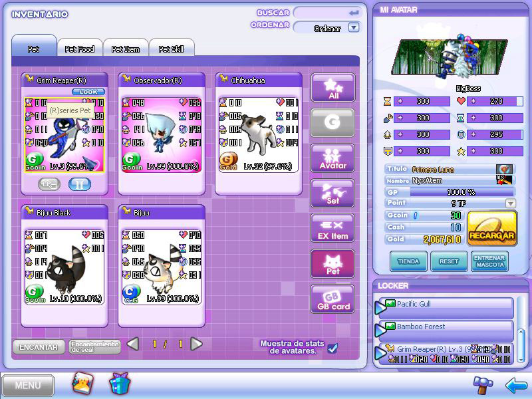Viewport: 532px width, 399px height.
Task: Increase star stat with plus
Action: pyautogui.click(x=473, y=151)
